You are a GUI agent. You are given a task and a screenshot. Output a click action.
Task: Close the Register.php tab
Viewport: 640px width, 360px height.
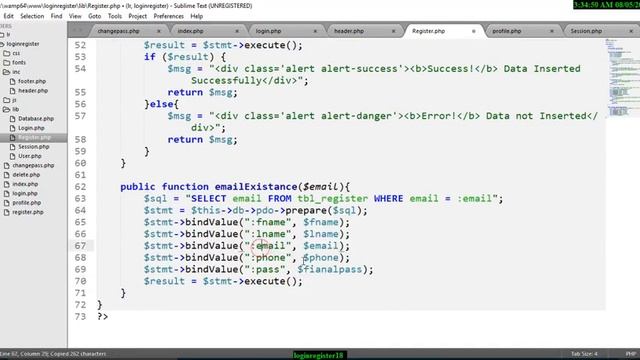tap(473, 31)
